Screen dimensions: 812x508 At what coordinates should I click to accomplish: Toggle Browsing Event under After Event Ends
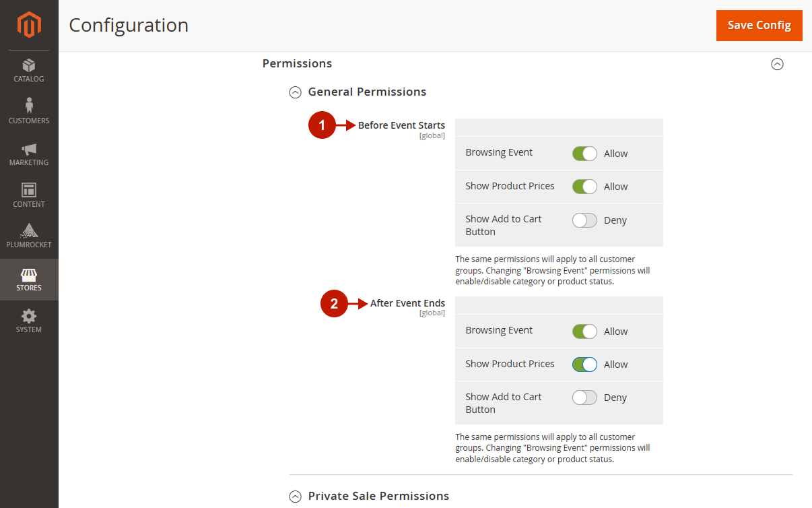[584, 331]
